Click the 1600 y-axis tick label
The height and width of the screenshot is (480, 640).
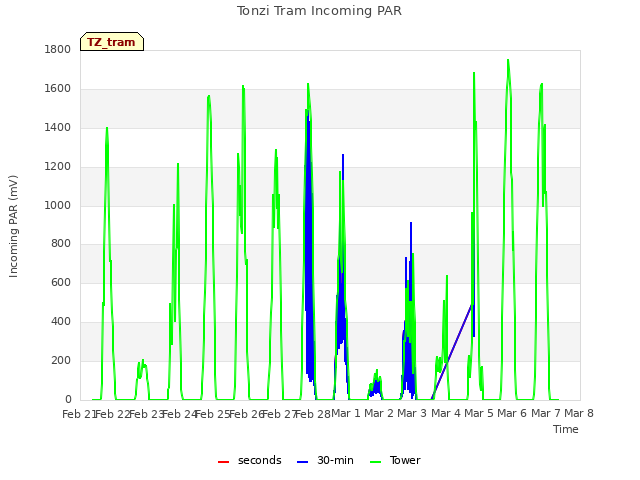click(58, 89)
